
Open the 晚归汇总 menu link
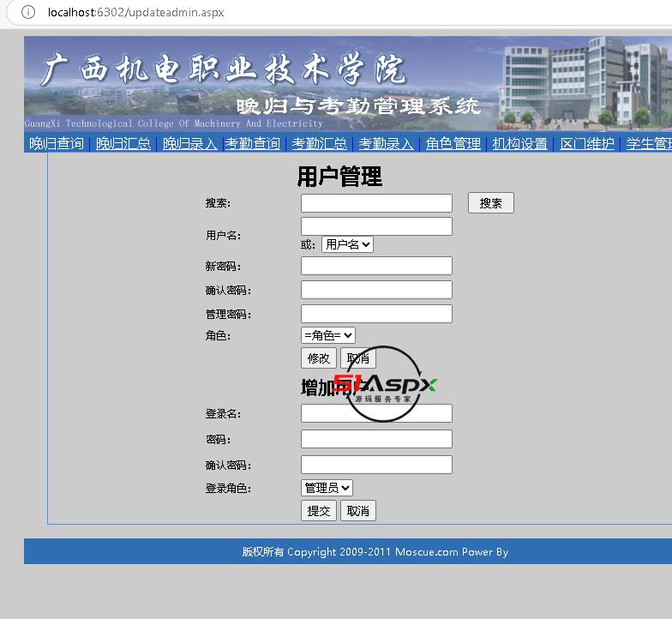[123, 144]
